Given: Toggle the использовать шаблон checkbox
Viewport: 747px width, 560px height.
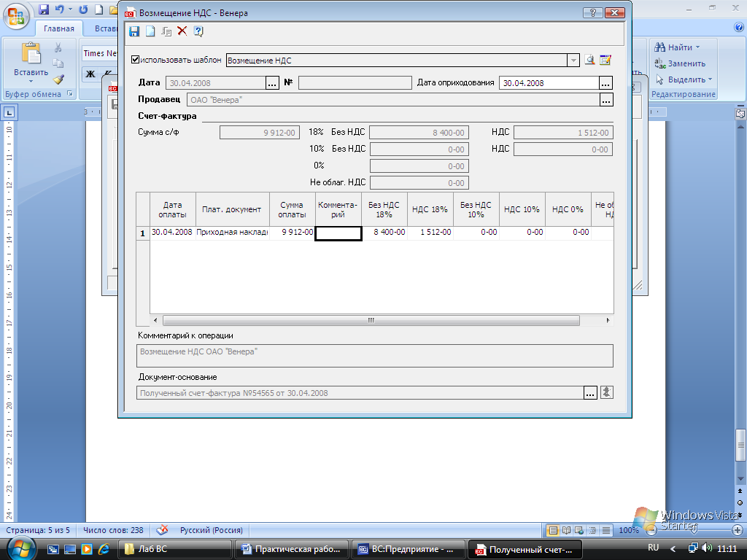Looking at the screenshot, I should (135, 60).
